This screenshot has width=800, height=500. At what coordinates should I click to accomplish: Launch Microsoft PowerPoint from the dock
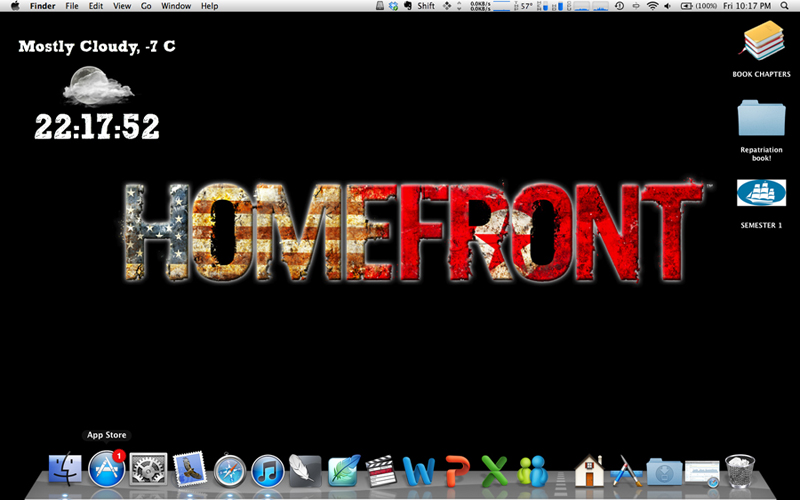[x=457, y=471]
